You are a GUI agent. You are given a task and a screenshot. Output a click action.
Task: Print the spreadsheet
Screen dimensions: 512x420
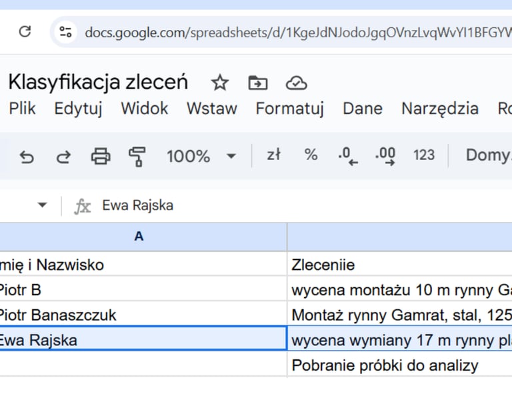tap(101, 156)
